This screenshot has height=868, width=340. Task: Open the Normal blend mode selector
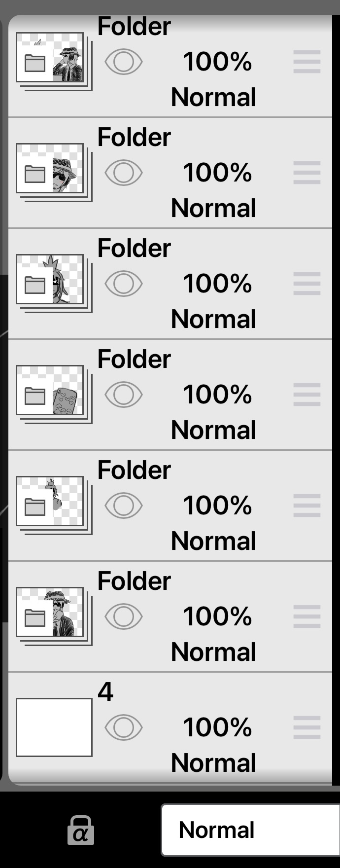click(250, 830)
